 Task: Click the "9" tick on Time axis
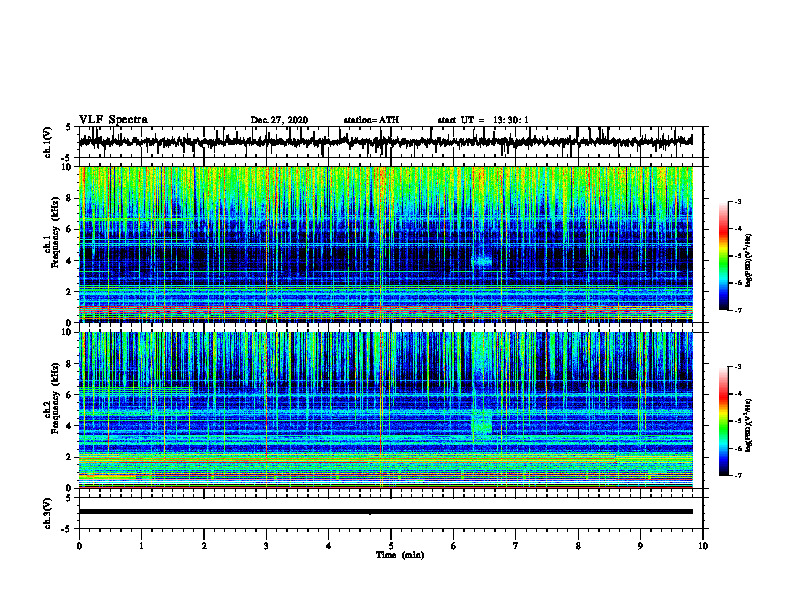640,546
